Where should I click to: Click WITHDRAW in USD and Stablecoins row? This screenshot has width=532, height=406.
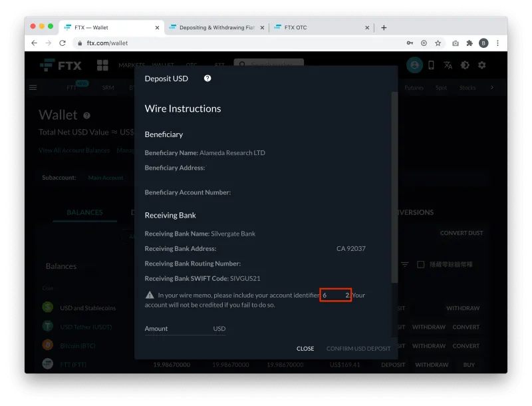point(463,308)
